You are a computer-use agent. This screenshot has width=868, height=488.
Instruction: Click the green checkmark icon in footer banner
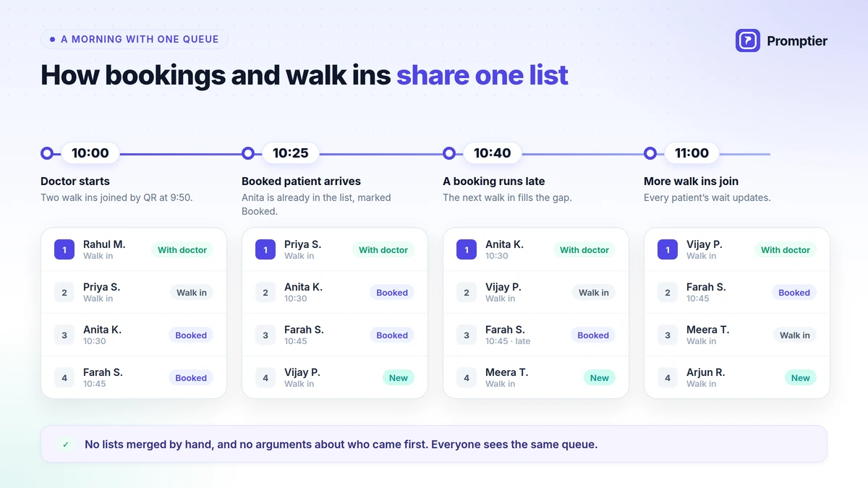click(x=65, y=445)
